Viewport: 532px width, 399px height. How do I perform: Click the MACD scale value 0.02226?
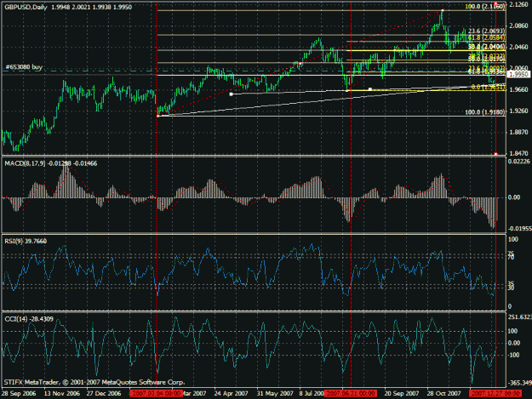click(519, 162)
